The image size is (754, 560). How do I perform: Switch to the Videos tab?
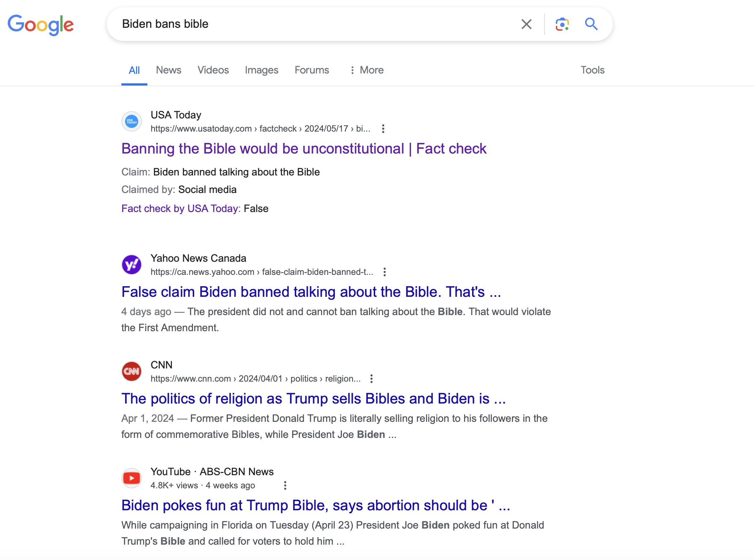[213, 70]
